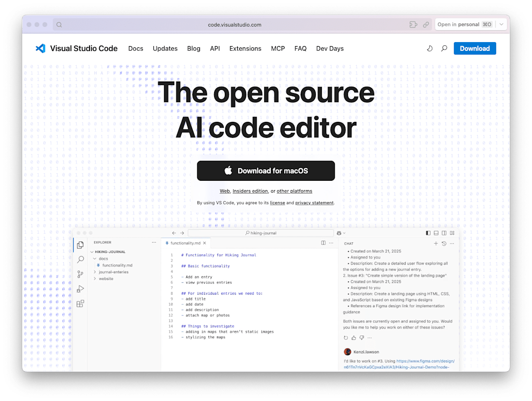This screenshot has height=401, width=532.
Task: Open the FAQ menu item
Action: (x=301, y=49)
